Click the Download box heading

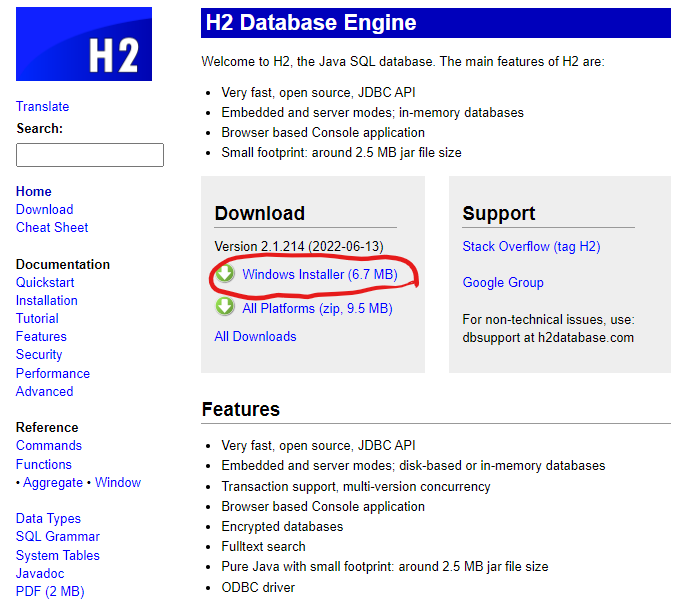point(260,213)
